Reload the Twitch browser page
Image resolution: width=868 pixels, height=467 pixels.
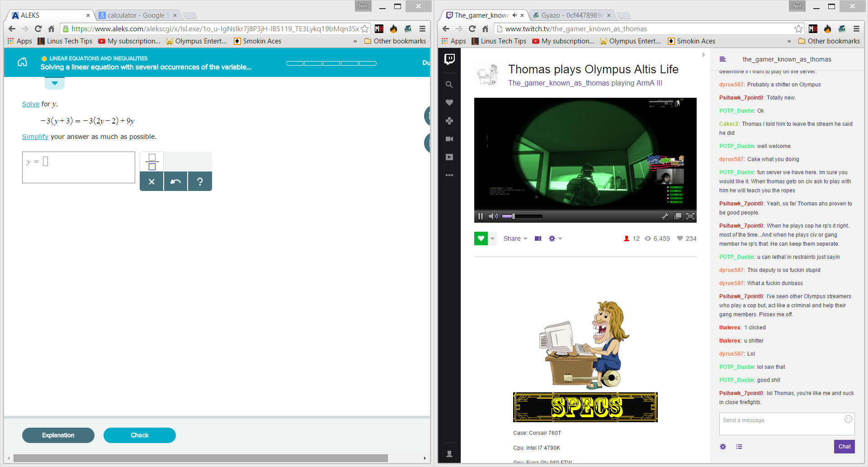pyautogui.click(x=472, y=29)
